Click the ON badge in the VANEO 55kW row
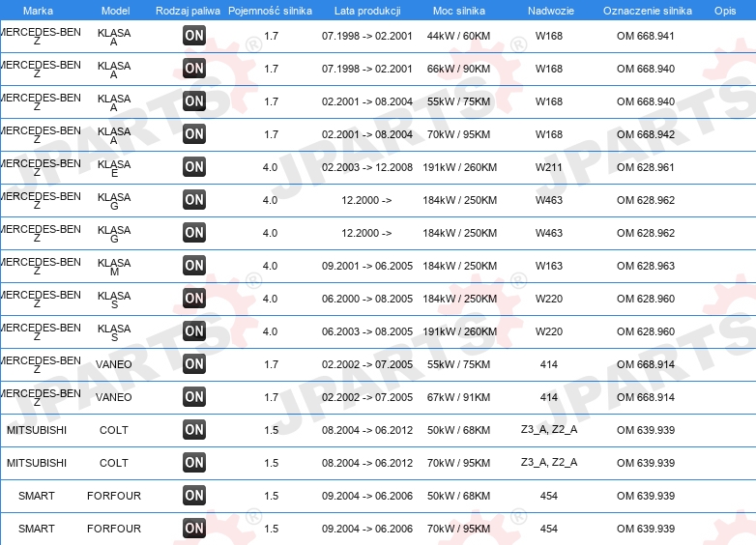The height and width of the screenshot is (545, 756). pos(194,363)
